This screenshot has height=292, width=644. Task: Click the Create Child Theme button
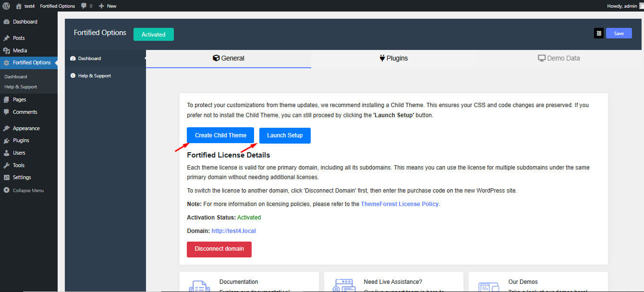tap(220, 135)
